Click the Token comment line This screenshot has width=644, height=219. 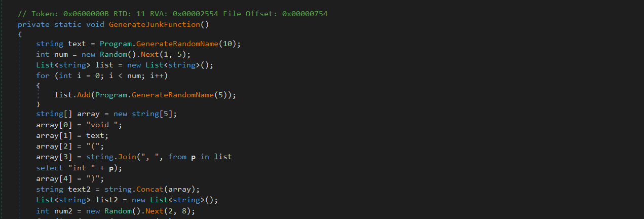[173, 13]
